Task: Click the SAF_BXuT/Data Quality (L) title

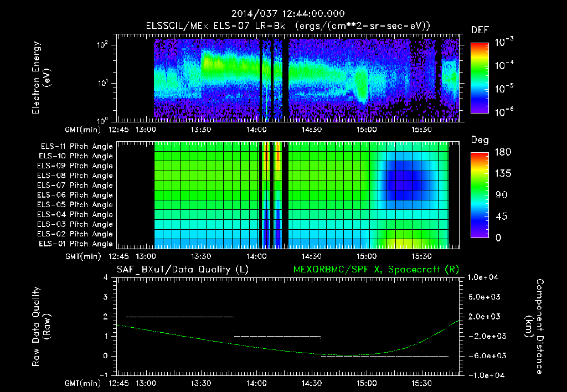Action: pos(183,270)
